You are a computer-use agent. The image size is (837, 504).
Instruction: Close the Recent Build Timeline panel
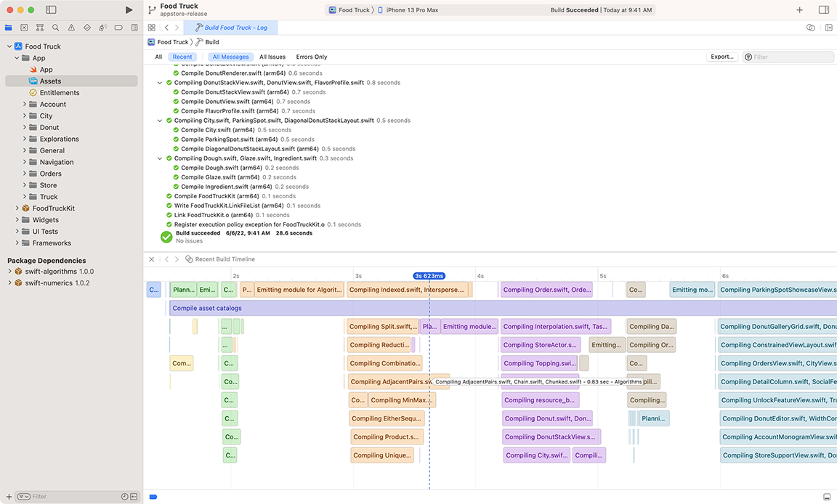[x=152, y=259]
